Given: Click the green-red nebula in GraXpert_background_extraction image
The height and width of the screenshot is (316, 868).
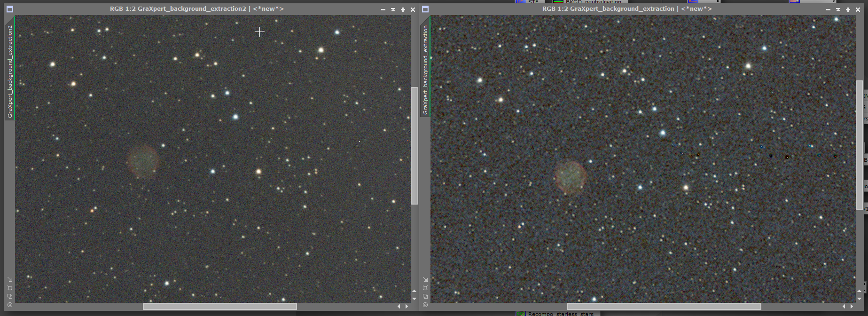Looking at the screenshot, I should [x=571, y=177].
